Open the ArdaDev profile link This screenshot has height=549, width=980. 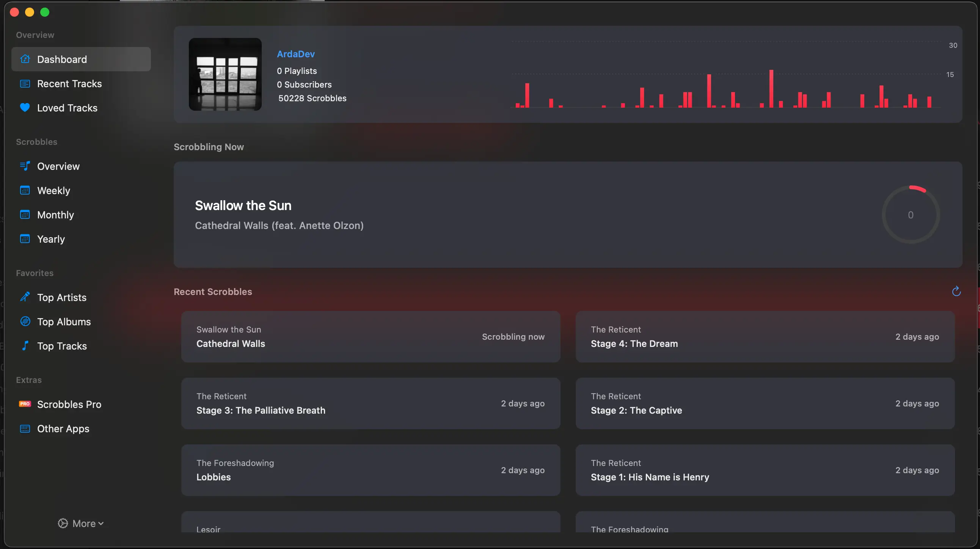[x=295, y=54]
